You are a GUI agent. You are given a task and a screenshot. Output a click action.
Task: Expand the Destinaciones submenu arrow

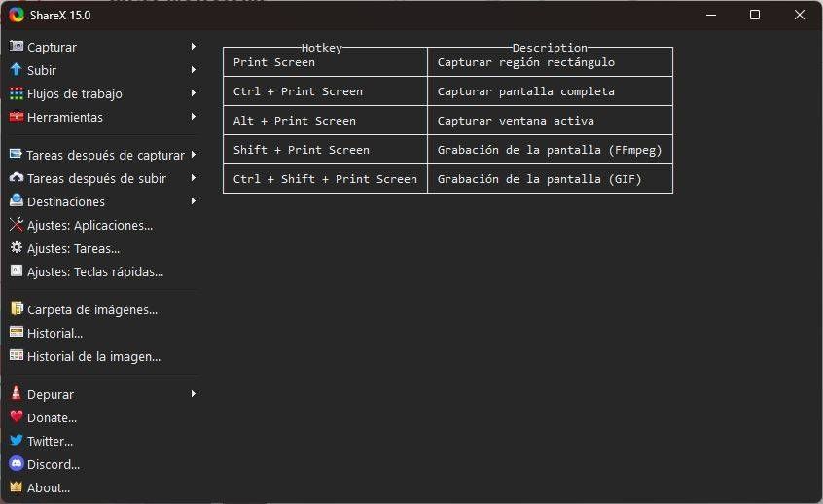click(194, 201)
